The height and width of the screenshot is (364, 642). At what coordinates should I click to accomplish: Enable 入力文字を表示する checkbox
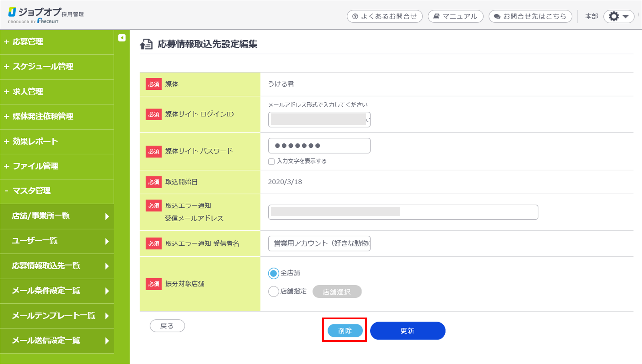coord(271,162)
